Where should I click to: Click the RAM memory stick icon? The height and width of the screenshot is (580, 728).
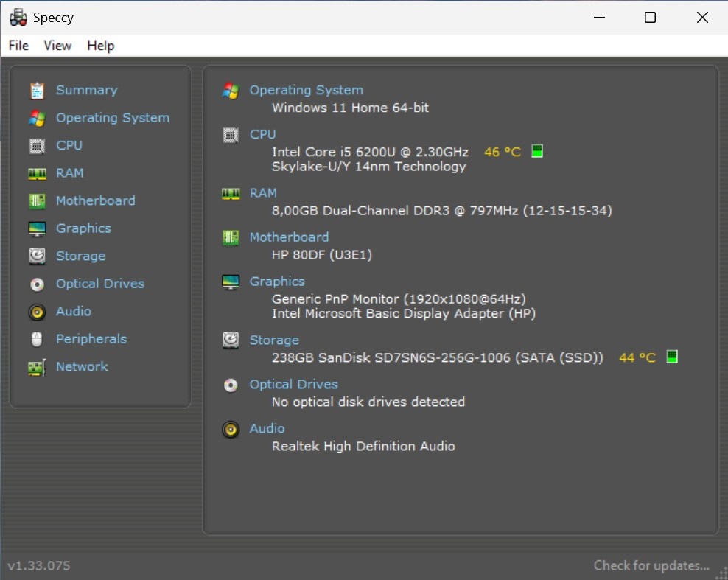point(36,172)
